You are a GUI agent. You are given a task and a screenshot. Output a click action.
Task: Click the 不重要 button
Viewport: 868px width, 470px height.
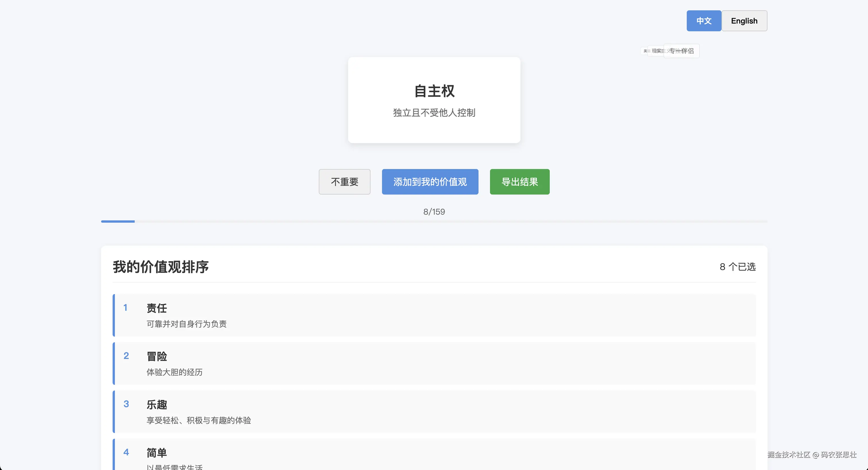(x=344, y=182)
